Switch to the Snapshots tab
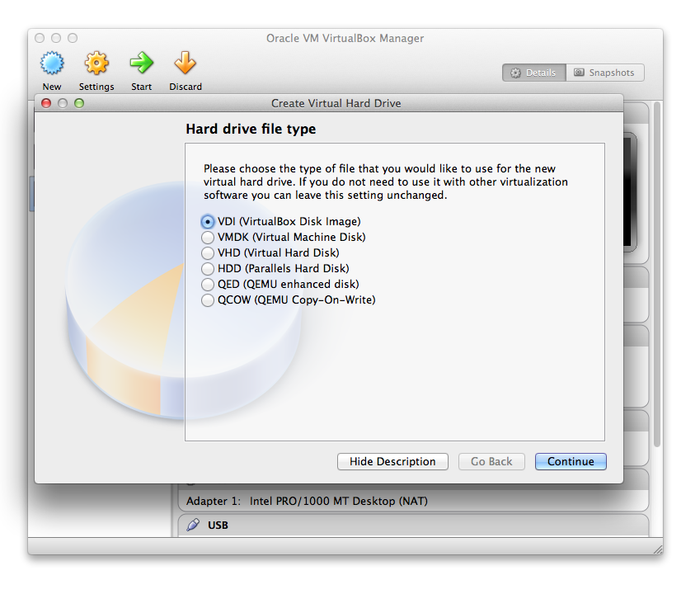 604,73
